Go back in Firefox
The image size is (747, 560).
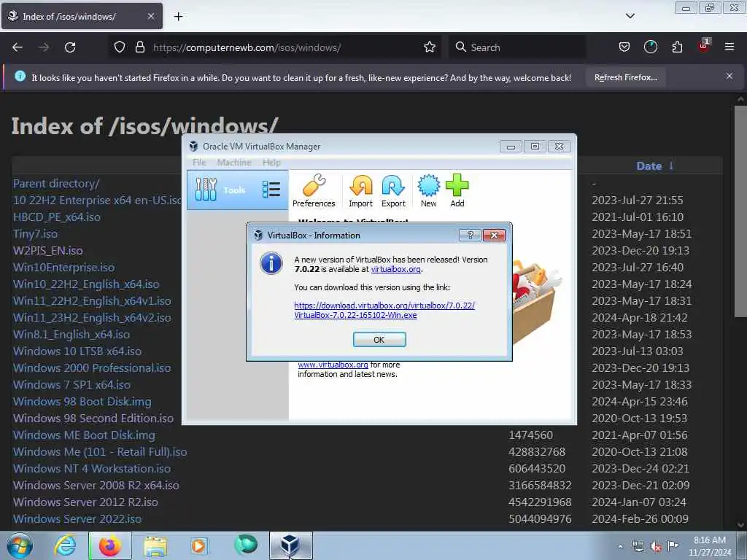[x=18, y=47]
